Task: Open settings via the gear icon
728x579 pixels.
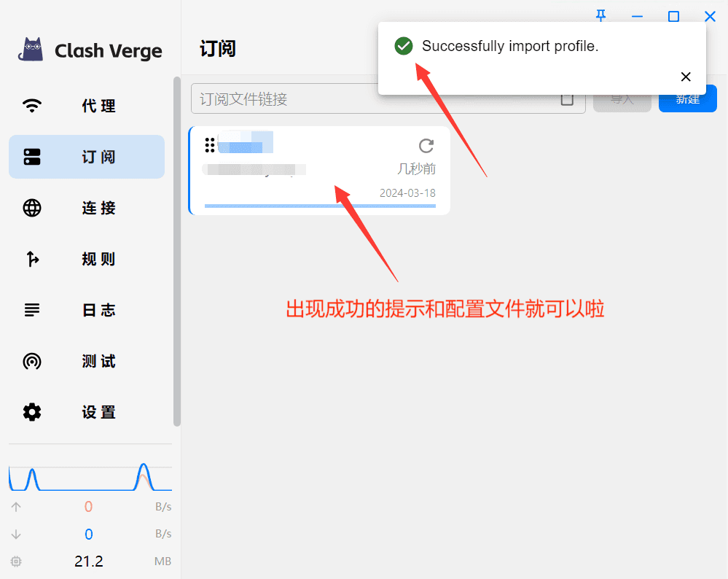Action: tap(32, 412)
